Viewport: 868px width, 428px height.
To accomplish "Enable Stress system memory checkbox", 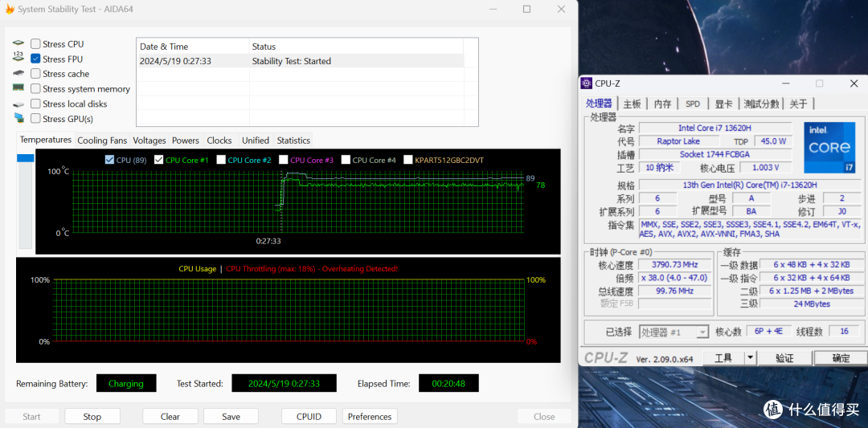I will [35, 88].
